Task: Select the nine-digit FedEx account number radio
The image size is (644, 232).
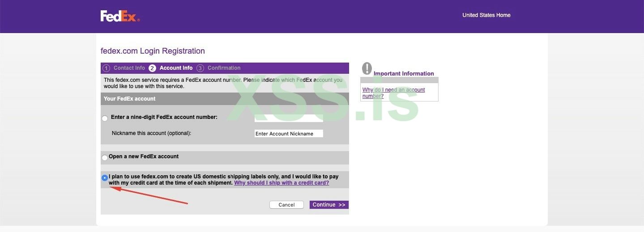Action: [105, 118]
